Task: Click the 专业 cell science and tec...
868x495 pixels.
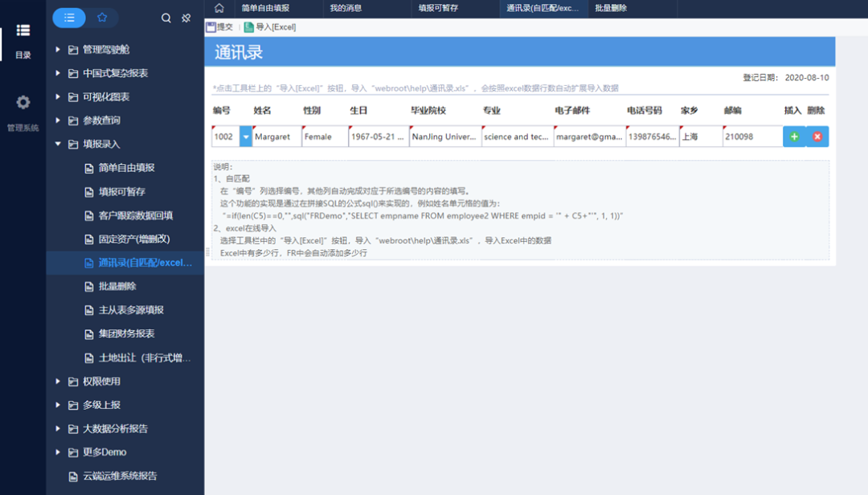Action: tap(518, 137)
